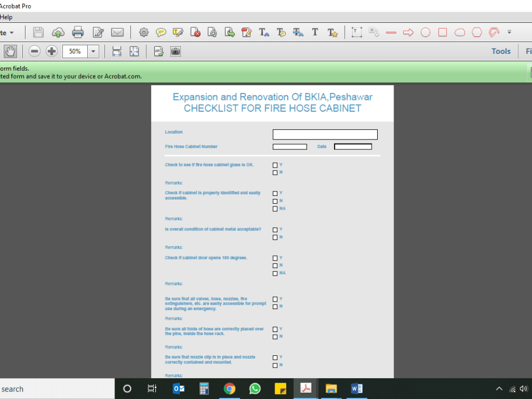Open the Tools pane
The width and height of the screenshot is (532, 399).
click(501, 51)
